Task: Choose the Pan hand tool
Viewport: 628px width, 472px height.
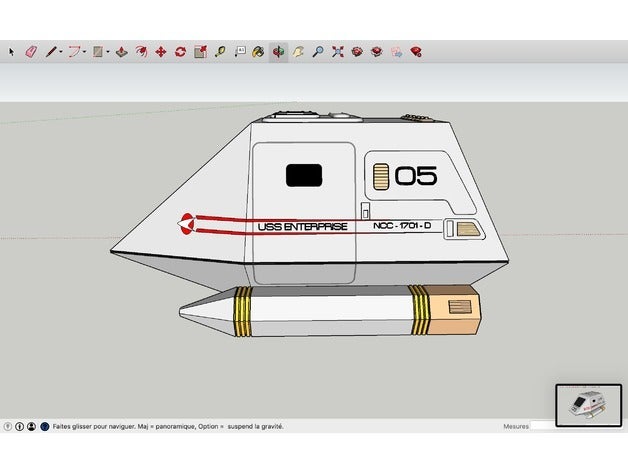Action: (298, 52)
